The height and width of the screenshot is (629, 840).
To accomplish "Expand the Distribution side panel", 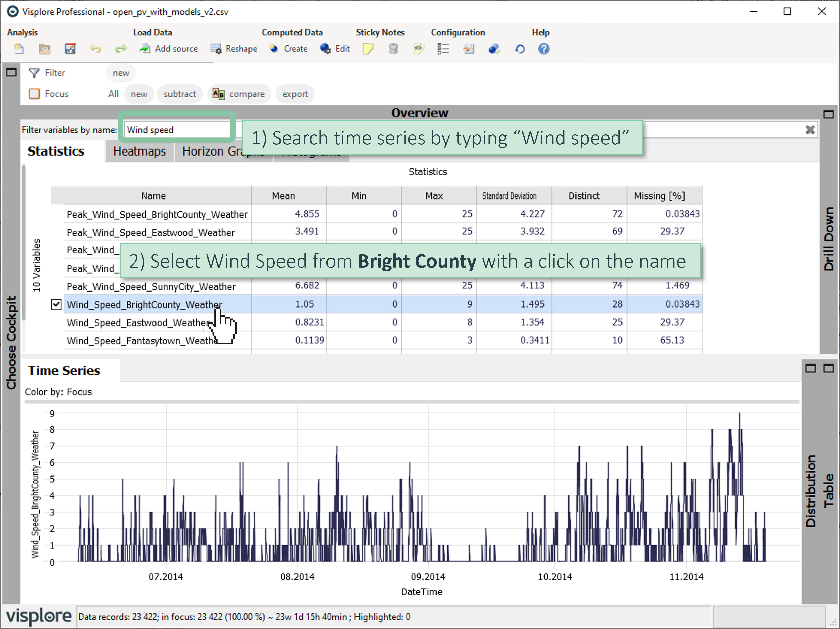I will pos(811,490).
